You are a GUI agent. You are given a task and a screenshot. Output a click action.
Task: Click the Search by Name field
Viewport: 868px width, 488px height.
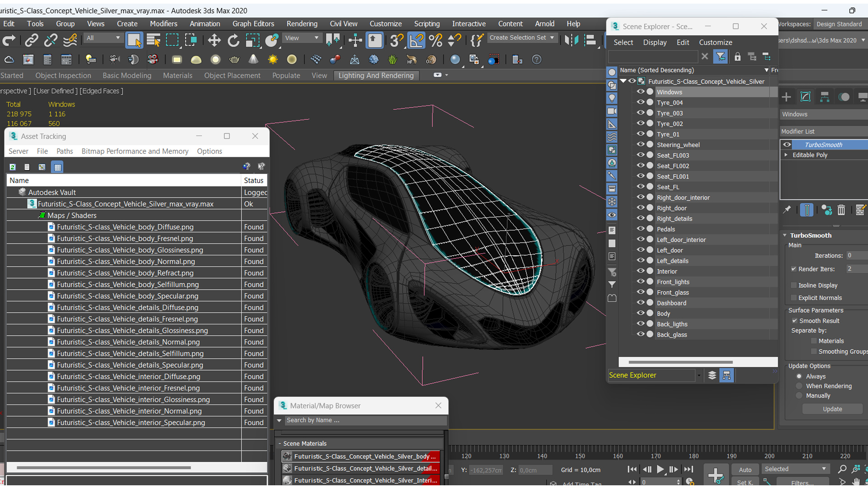coord(365,420)
